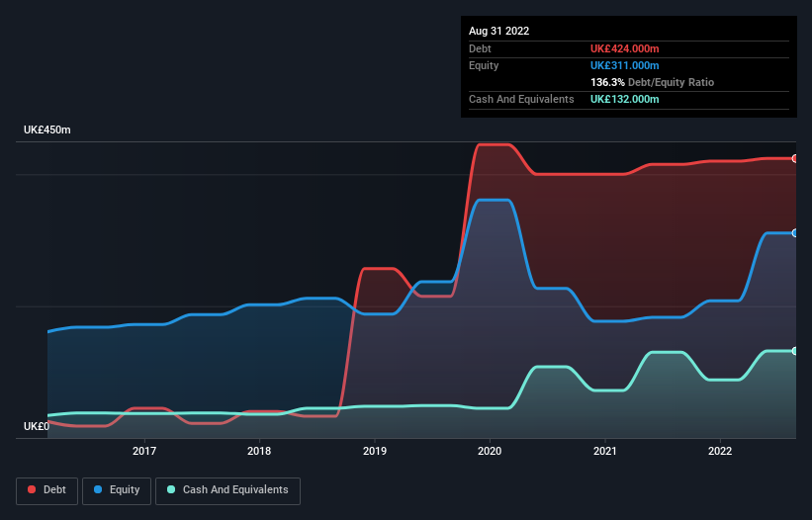Click the 2017 axis label
This screenshot has height=520, width=812.
[x=144, y=451]
